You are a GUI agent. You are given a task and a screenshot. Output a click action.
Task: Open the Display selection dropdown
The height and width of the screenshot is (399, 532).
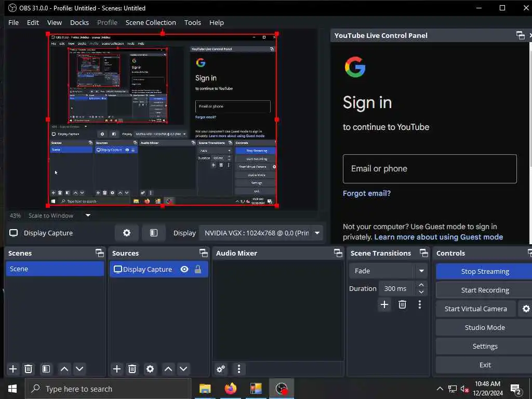[x=261, y=233]
